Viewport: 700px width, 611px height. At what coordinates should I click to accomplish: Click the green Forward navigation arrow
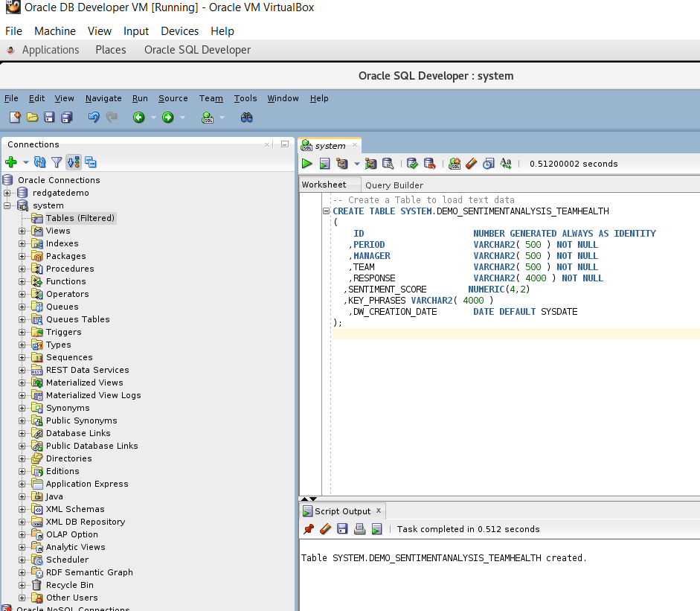tap(168, 118)
